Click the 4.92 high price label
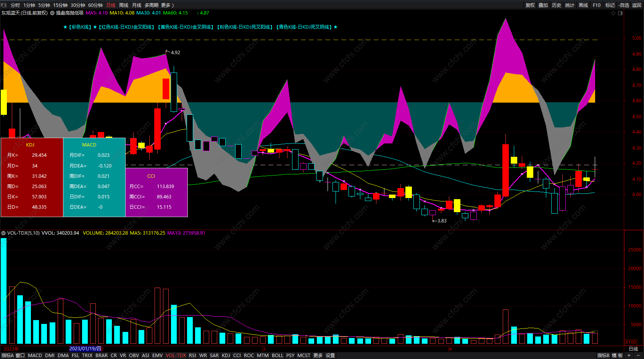Screen dimensions: 644x359 [x=175, y=53]
